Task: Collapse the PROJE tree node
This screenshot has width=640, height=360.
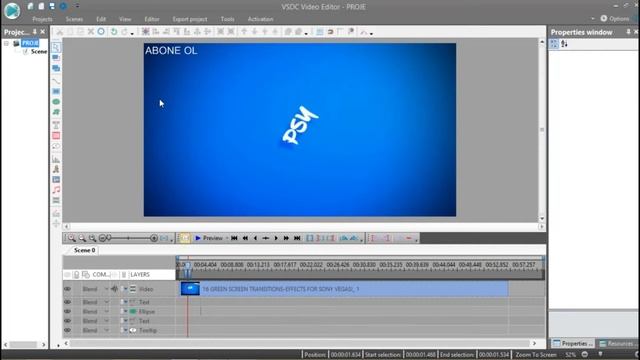Action: 7,43
